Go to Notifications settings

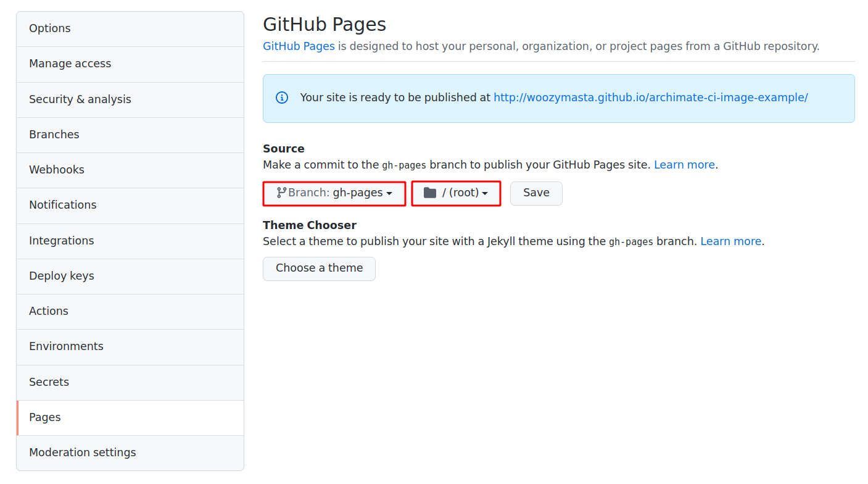[x=130, y=206]
